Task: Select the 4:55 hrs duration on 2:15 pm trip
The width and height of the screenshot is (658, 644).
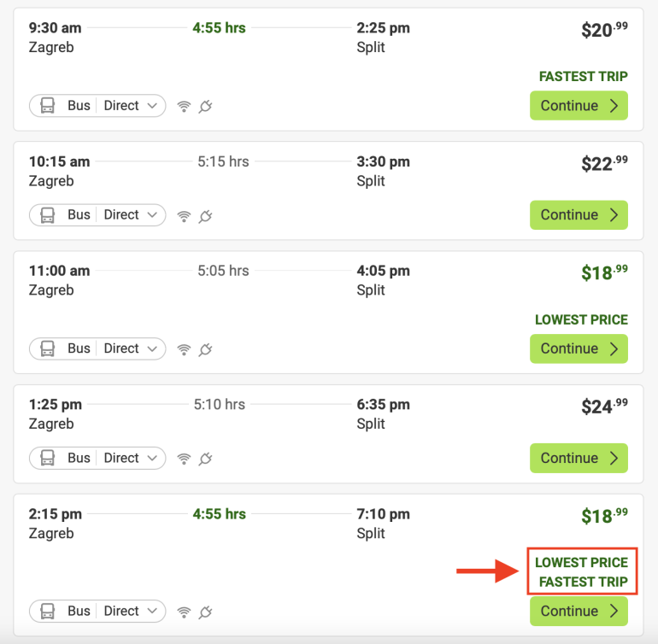Action: tap(219, 514)
